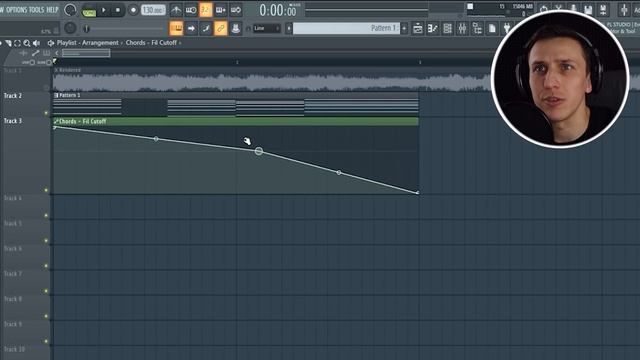Click the main pitch knob
Screen dimensions: 640x360
70,28
